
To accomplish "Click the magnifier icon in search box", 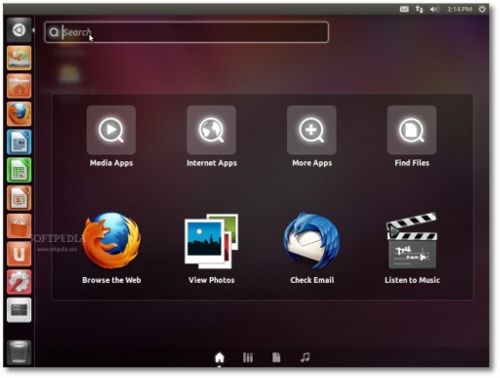I will [54, 32].
